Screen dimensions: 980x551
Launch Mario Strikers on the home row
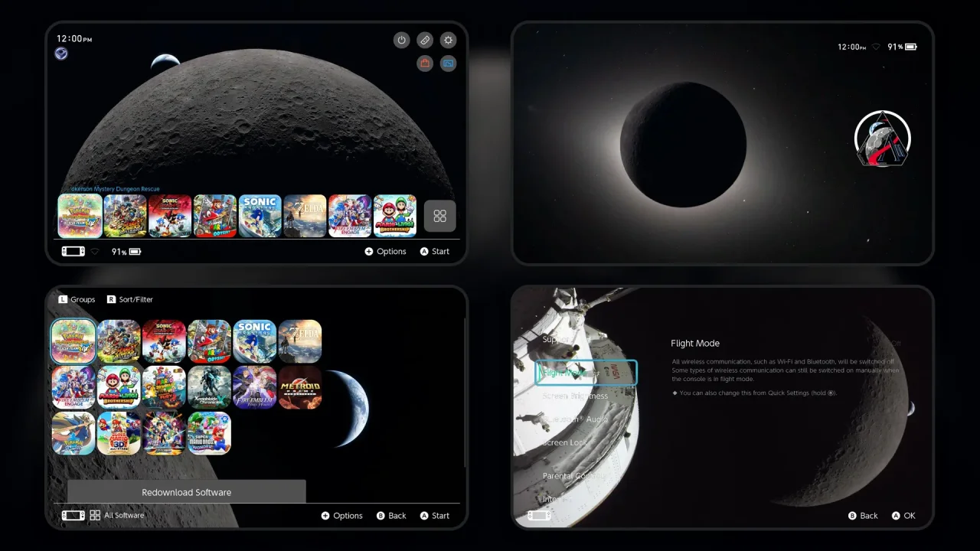[125, 216]
